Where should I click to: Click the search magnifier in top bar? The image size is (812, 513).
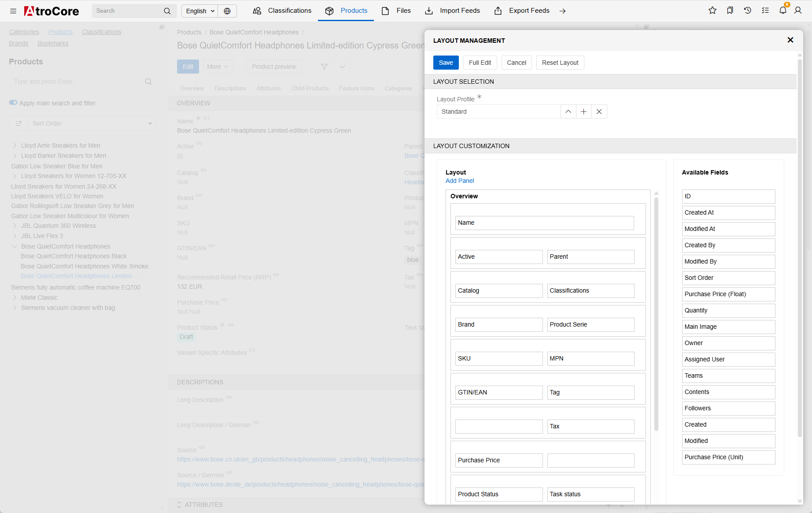click(167, 11)
